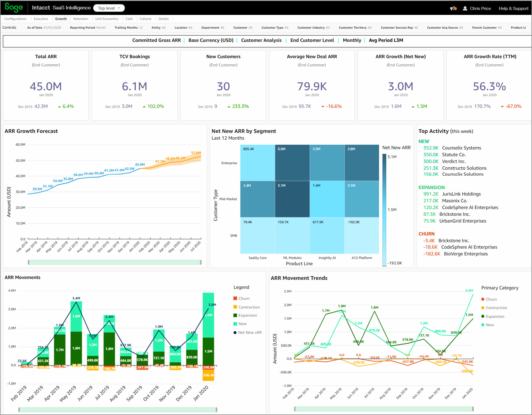Open the As of Date filter

click(x=44, y=28)
